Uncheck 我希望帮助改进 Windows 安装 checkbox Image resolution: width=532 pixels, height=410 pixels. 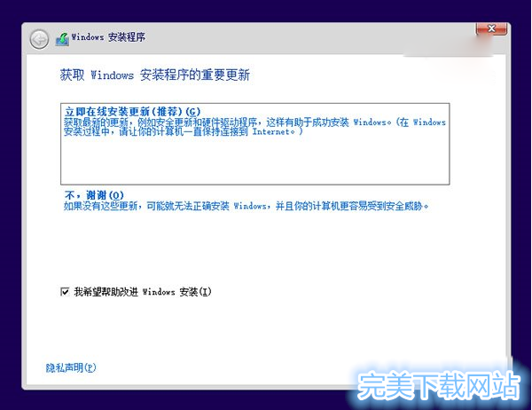coord(65,291)
